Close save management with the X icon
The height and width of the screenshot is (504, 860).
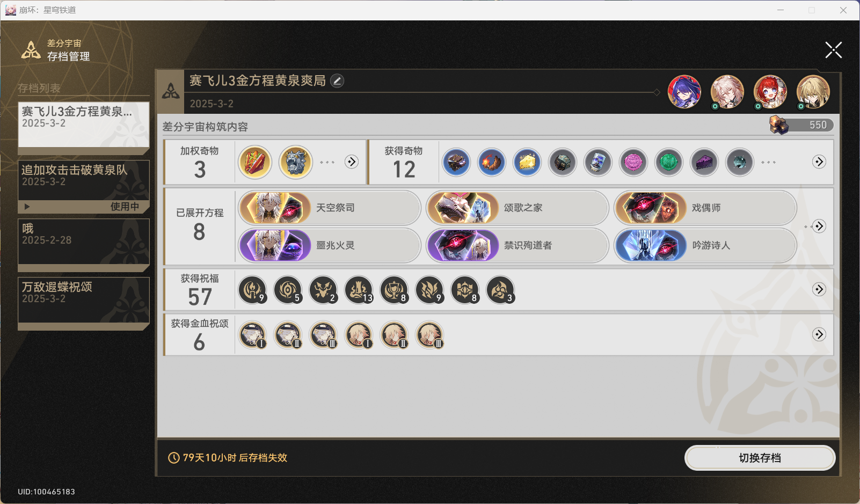pos(833,50)
